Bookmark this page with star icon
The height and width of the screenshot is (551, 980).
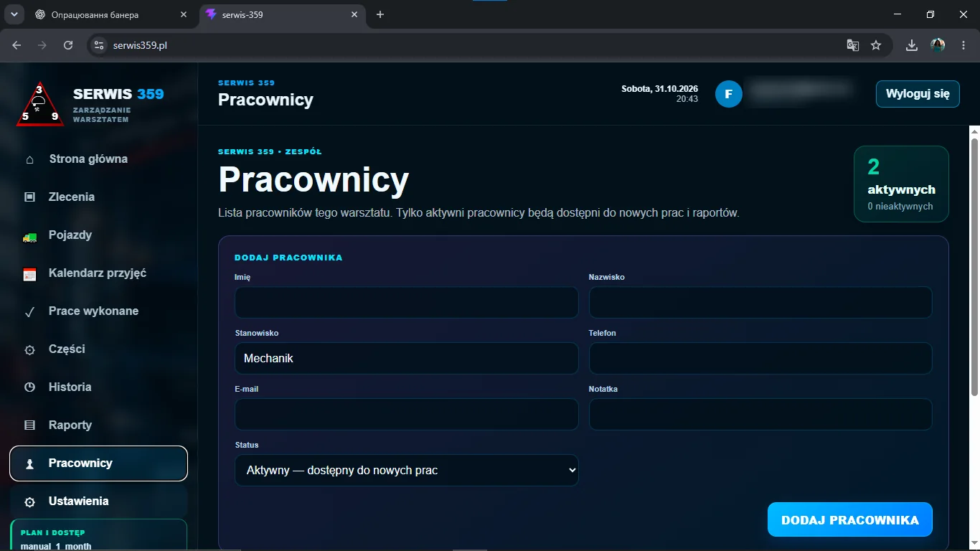[x=876, y=45]
